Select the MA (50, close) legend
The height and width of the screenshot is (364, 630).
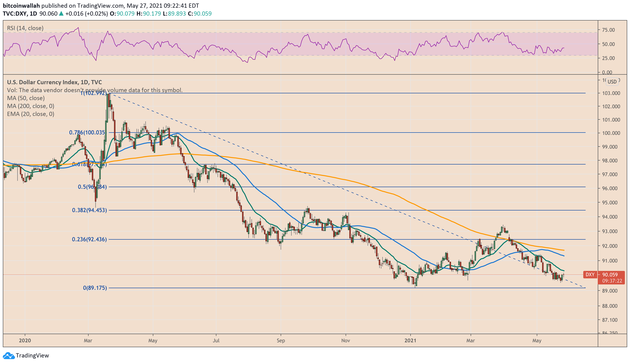(26, 98)
